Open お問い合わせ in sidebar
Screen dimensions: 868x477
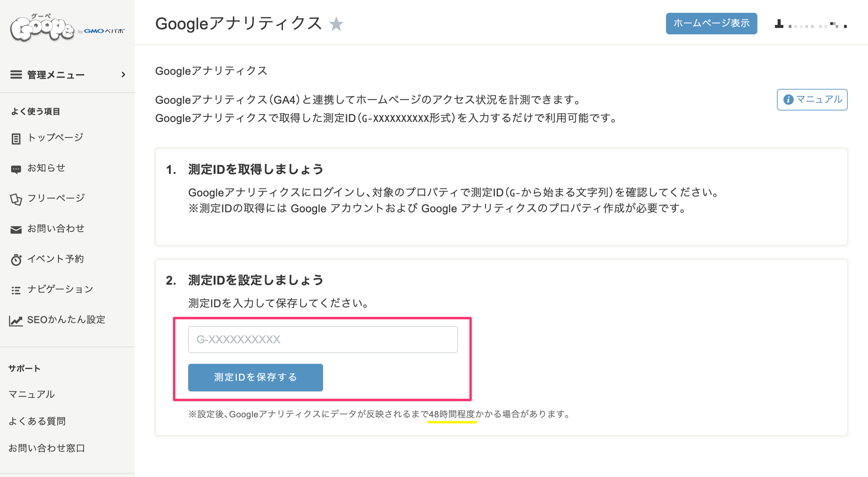pyautogui.click(x=56, y=228)
